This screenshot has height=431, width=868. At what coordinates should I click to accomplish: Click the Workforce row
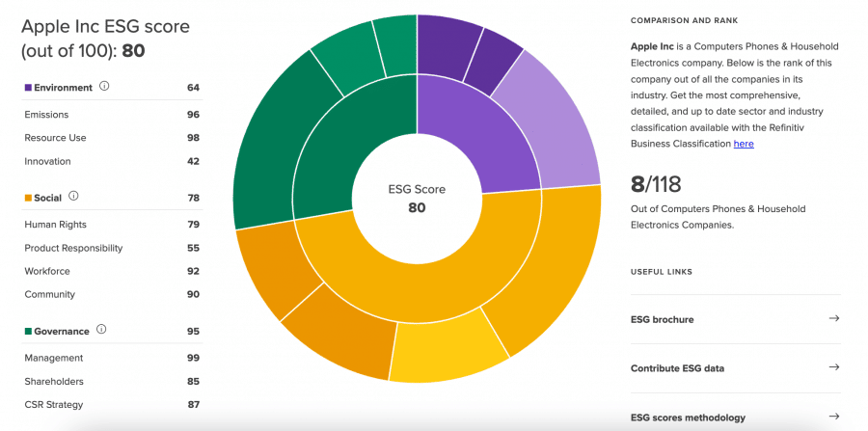[x=112, y=271]
